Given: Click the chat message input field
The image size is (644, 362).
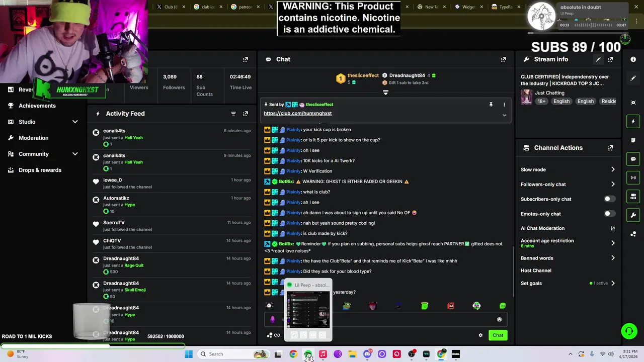Looking at the screenshot, I should tap(386, 319).
